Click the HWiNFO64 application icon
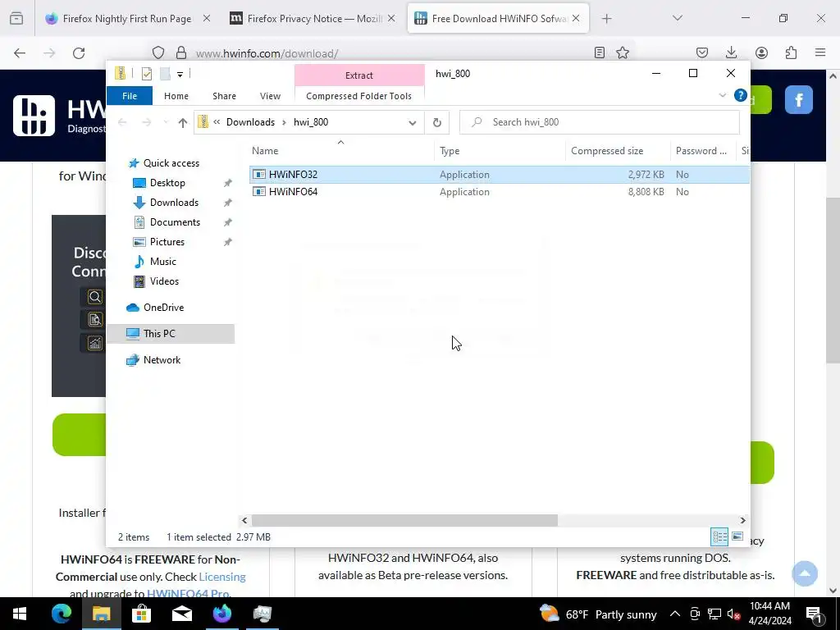This screenshot has height=630, width=840. pyautogui.click(x=258, y=192)
